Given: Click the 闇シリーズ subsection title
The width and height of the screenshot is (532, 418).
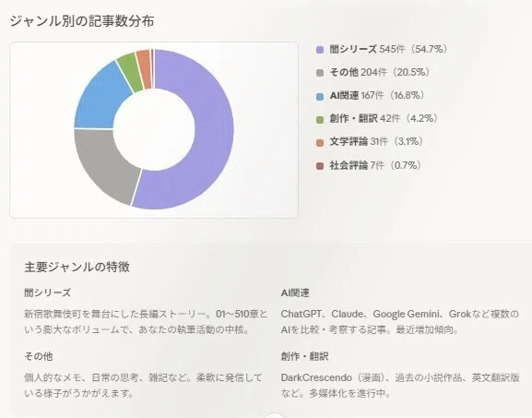Looking at the screenshot, I should [x=48, y=293].
